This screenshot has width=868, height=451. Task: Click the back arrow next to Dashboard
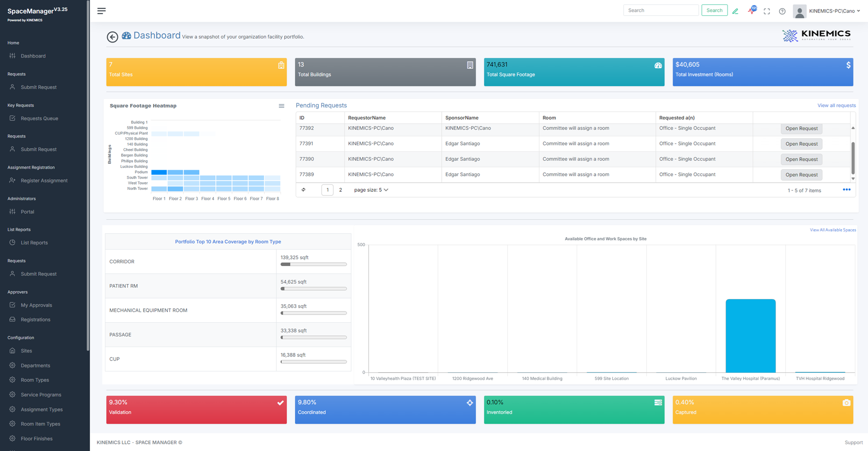[113, 37]
